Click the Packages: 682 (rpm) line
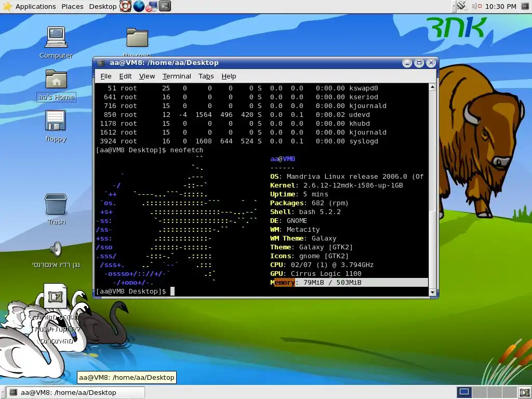The width and height of the screenshot is (532, 399). pos(310,203)
